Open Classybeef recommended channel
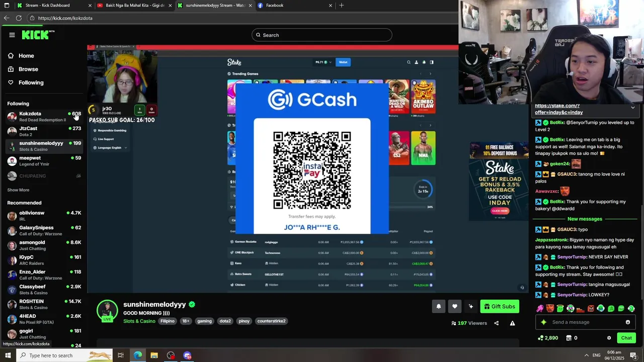The width and height of the screenshot is (644, 362). (x=44, y=290)
